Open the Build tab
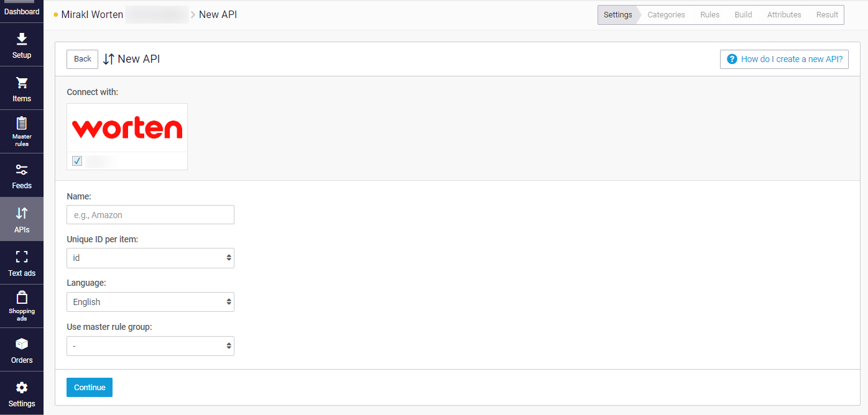 click(742, 14)
